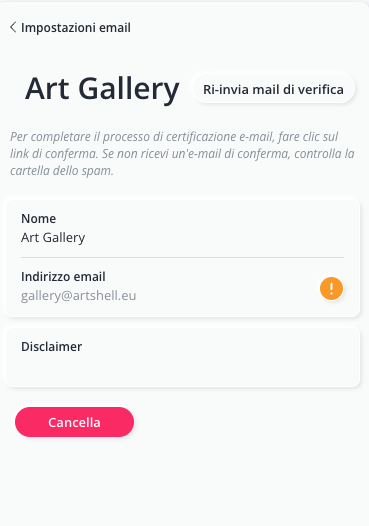The image size is (369, 526).
Task: Click into the Nome field value Art Gallery
Action: pos(53,238)
